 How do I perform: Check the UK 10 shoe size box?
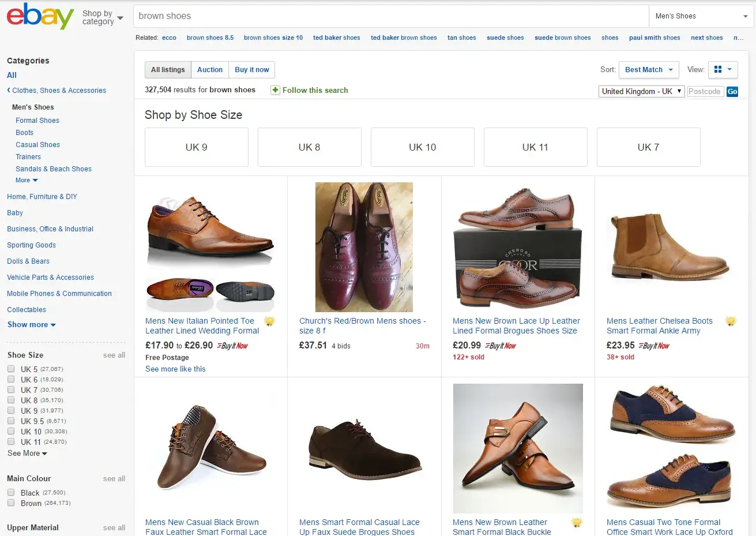[x=11, y=432]
